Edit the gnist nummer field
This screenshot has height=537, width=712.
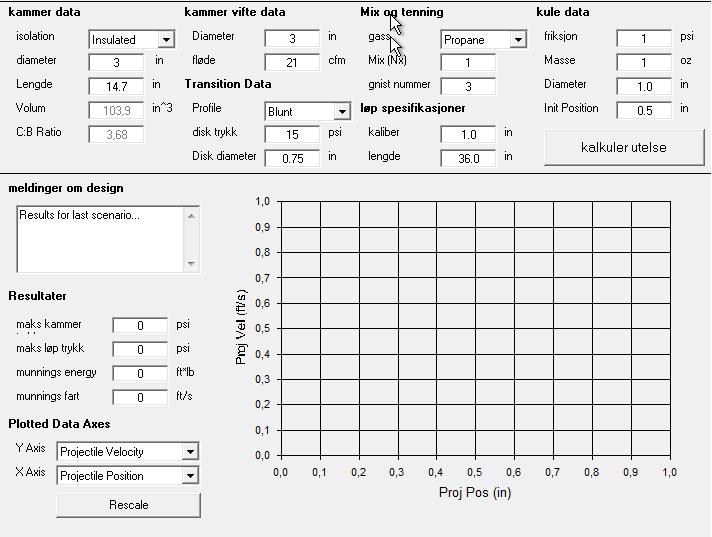468,87
